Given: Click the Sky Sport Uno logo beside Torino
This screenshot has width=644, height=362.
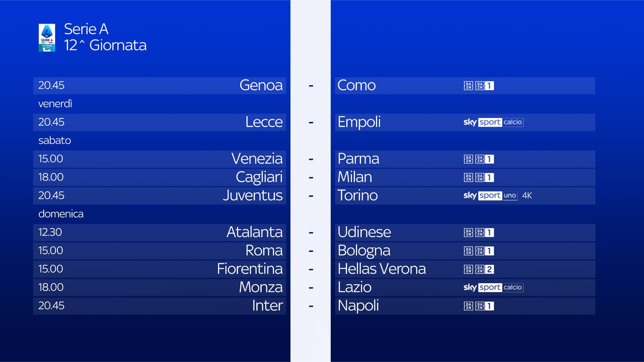Looking at the screenshot, I should pyautogui.click(x=490, y=196).
